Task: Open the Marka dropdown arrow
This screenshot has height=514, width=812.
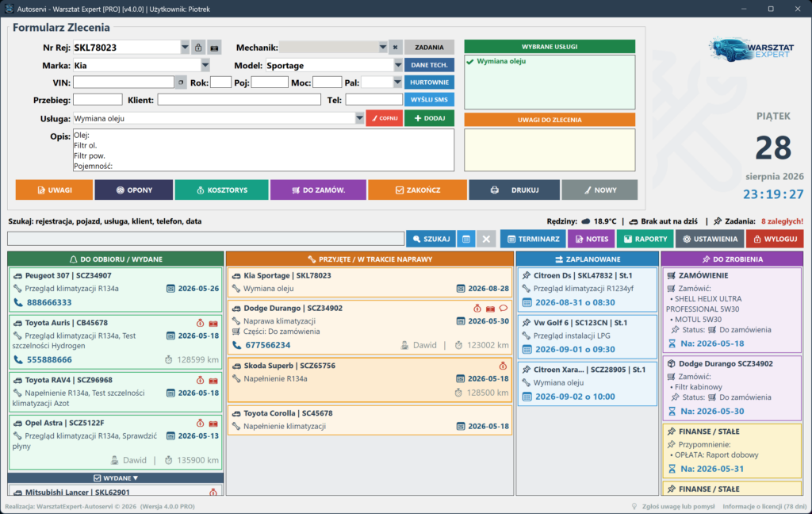Action: (x=205, y=65)
